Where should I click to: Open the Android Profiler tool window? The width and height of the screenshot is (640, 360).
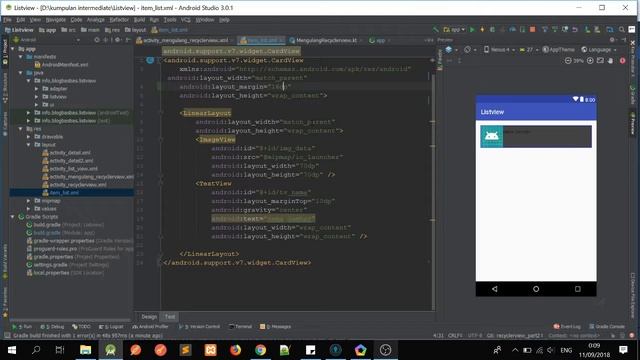[150, 327]
